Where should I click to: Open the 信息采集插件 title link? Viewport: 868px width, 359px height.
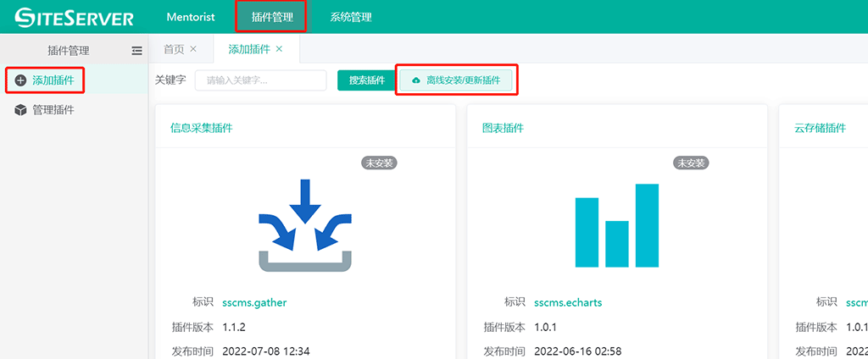[201, 129]
